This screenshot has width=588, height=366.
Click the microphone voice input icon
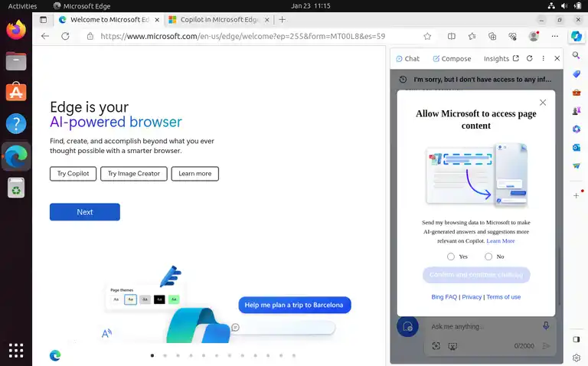546,326
